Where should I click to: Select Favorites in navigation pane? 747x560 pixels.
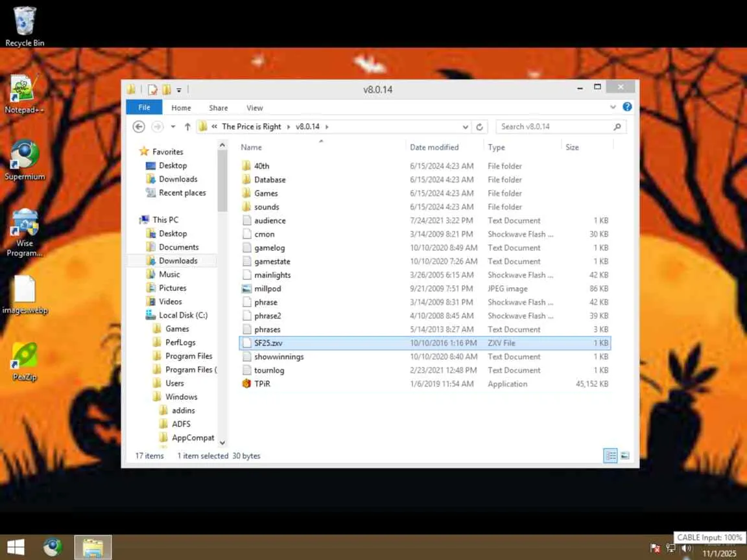point(168,152)
